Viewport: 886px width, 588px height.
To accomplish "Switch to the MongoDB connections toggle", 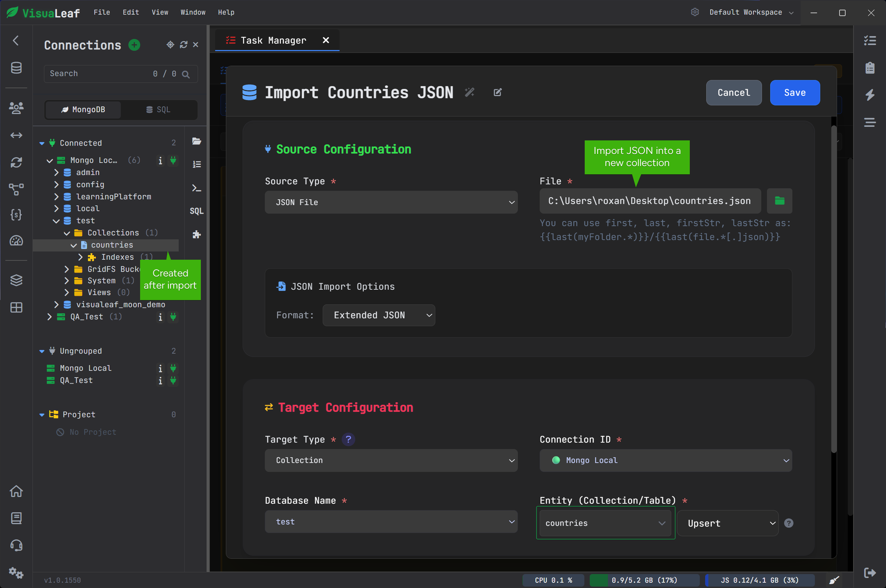I will pyautogui.click(x=83, y=110).
